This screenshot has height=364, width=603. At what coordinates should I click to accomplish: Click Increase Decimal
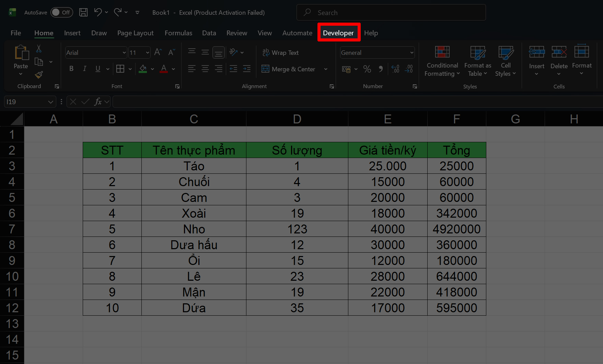[395, 69]
